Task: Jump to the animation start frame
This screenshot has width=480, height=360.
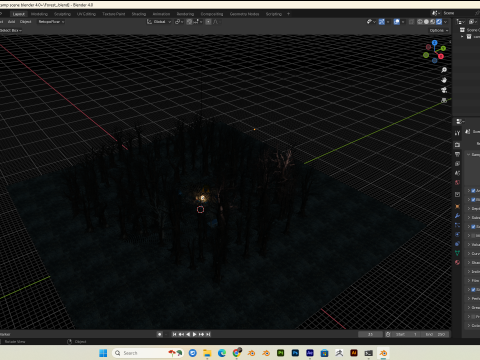Action: point(174,334)
